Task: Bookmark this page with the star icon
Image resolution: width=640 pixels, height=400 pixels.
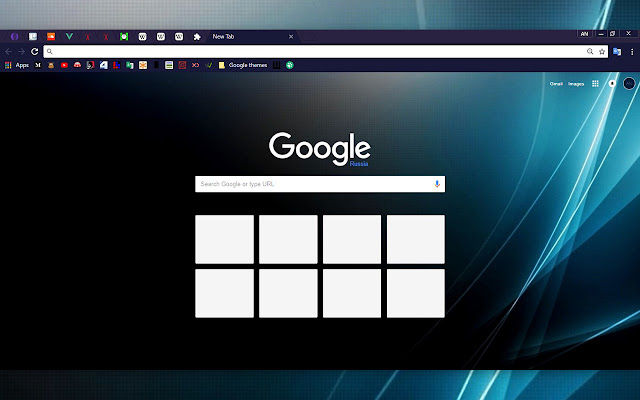Action: pyautogui.click(x=602, y=51)
